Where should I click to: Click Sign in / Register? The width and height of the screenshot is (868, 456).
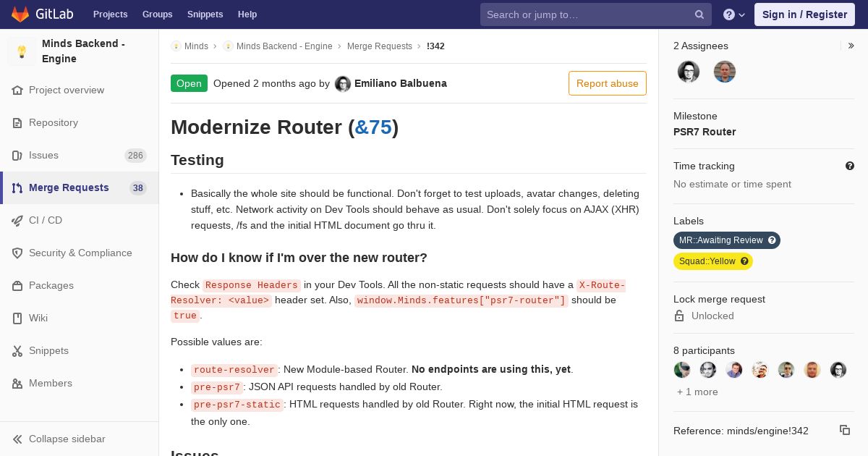coord(804,14)
